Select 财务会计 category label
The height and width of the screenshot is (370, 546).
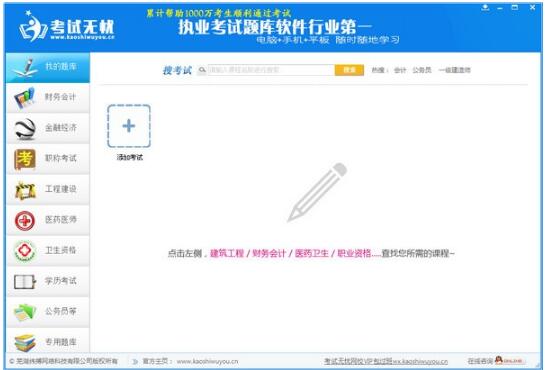pyautogui.click(x=60, y=97)
